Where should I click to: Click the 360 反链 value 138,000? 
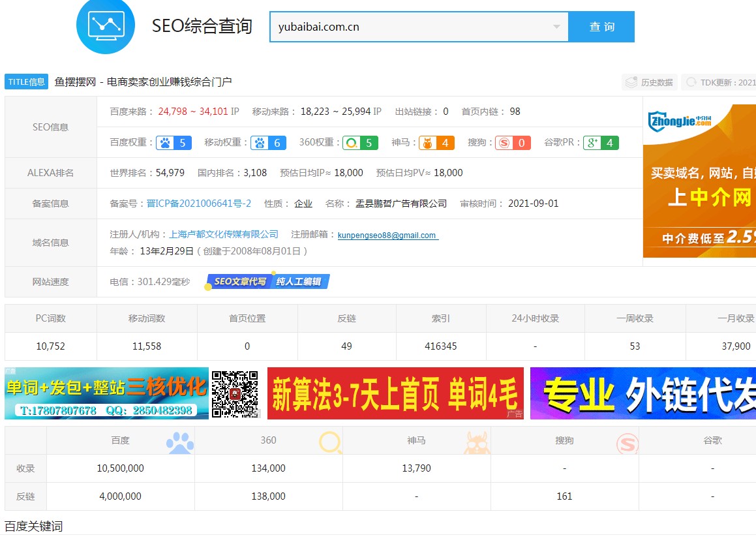(x=269, y=496)
